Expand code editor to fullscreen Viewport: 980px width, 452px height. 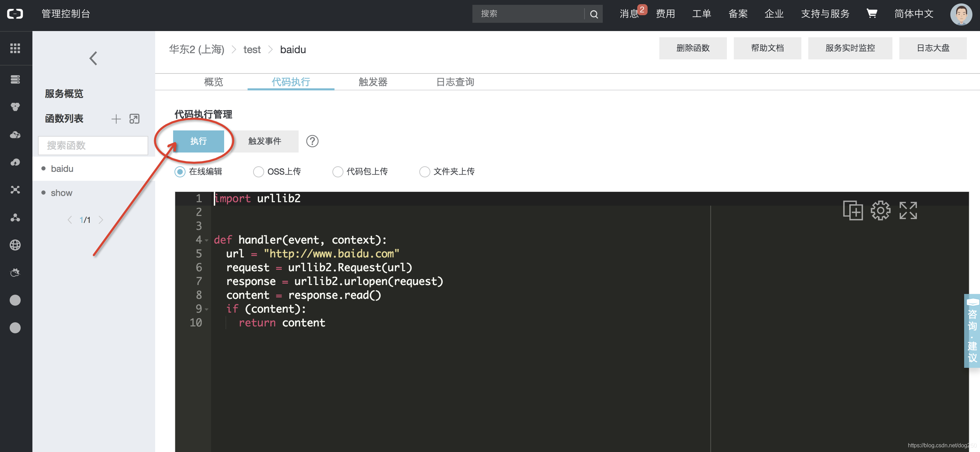tap(908, 210)
